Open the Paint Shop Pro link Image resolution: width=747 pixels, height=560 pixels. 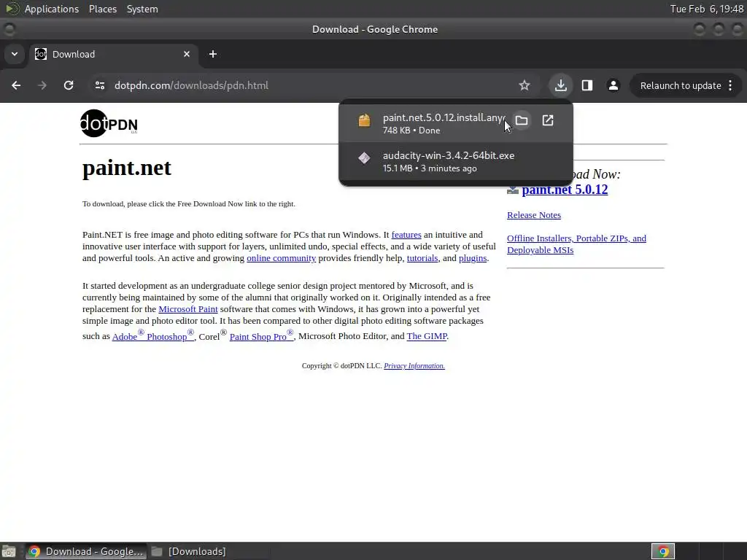coord(261,335)
